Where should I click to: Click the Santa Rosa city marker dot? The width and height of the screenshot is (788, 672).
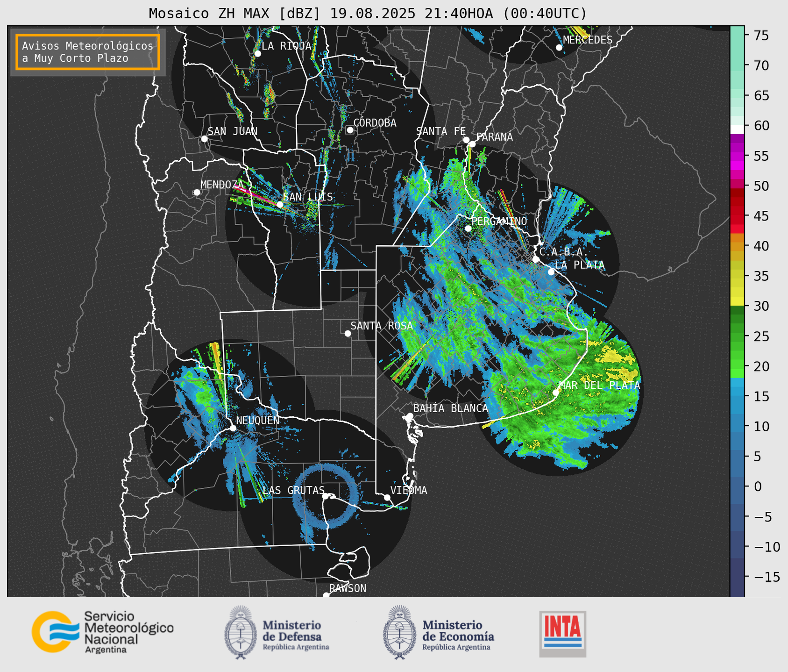coord(348,333)
